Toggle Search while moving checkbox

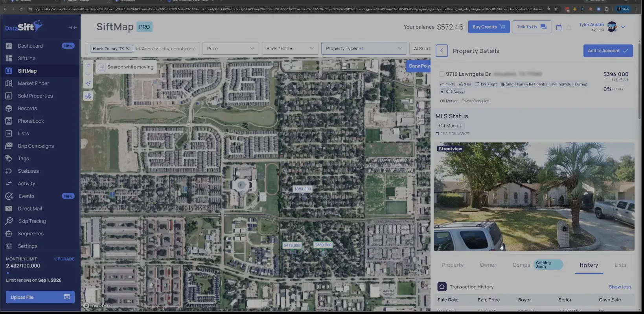click(x=102, y=67)
